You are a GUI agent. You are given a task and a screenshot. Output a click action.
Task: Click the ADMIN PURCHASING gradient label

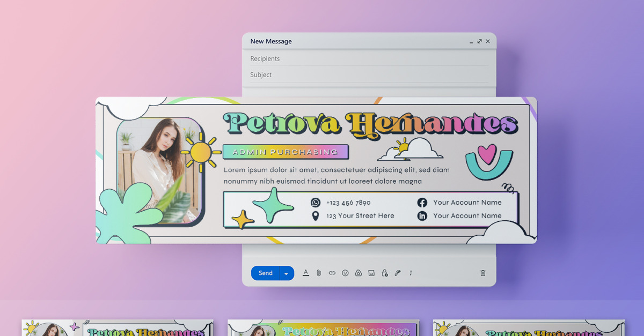point(286,152)
